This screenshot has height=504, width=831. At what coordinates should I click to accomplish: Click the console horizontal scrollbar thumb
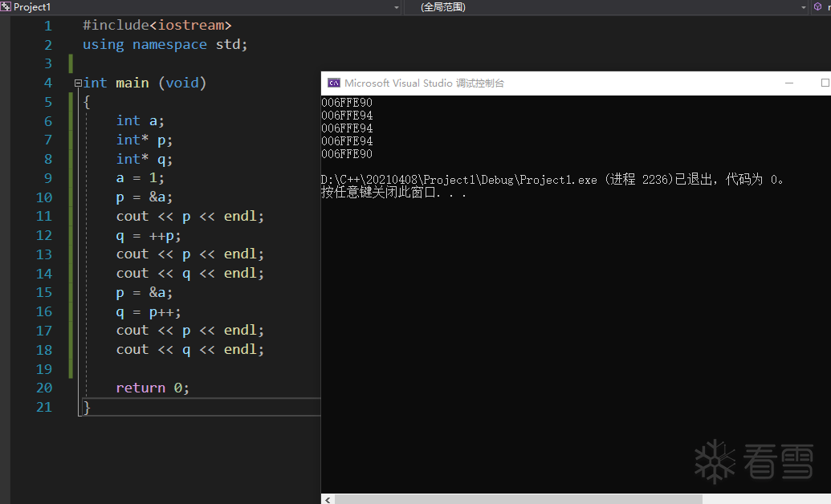(519, 500)
